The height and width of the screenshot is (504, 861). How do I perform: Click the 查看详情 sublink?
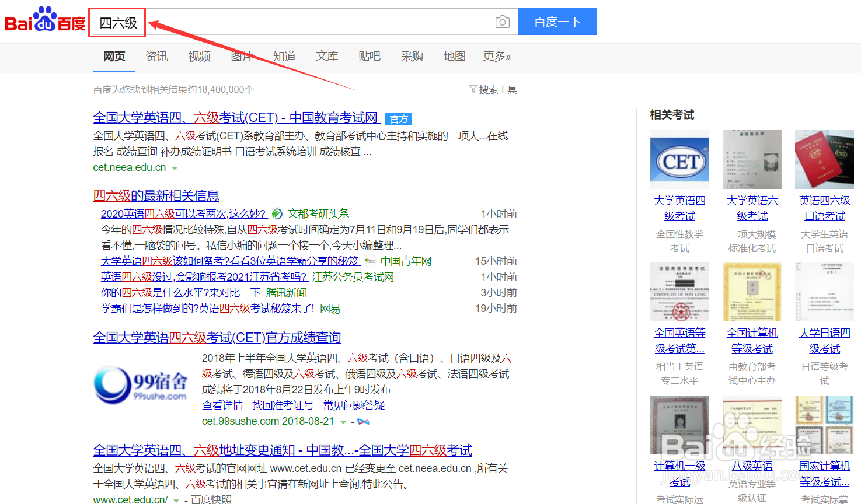222,405
